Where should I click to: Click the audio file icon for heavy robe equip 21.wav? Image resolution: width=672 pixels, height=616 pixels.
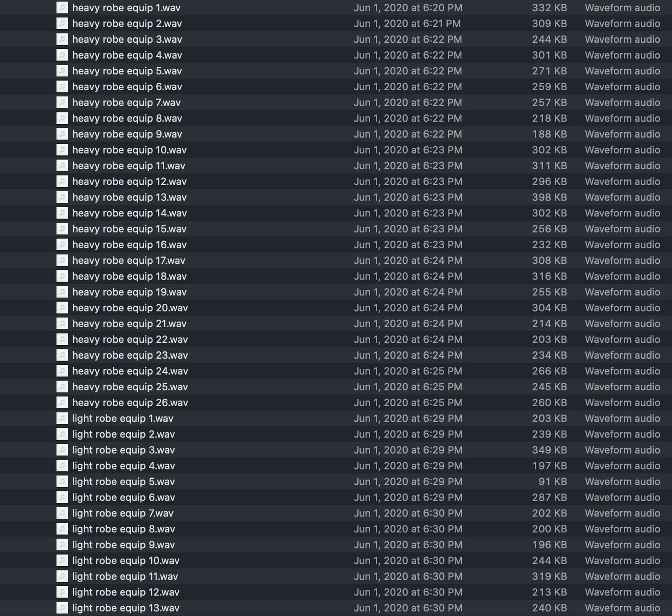[62, 324]
